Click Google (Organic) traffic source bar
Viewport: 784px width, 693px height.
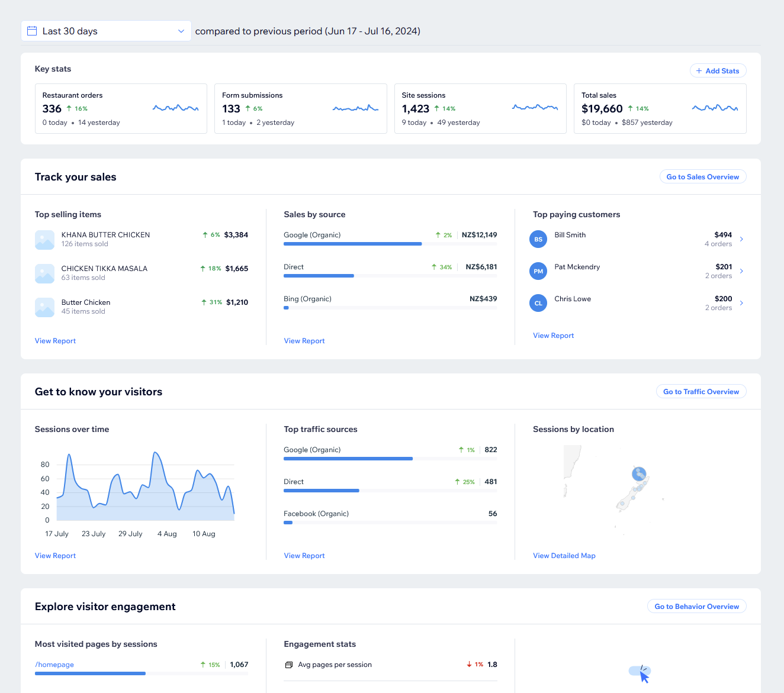click(x=390, y=459)
